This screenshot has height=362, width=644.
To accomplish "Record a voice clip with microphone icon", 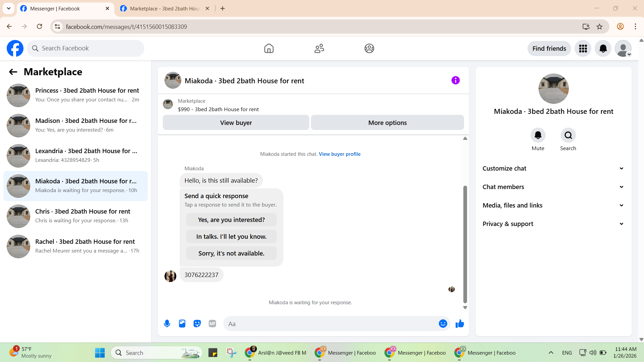I will [167, 324].
